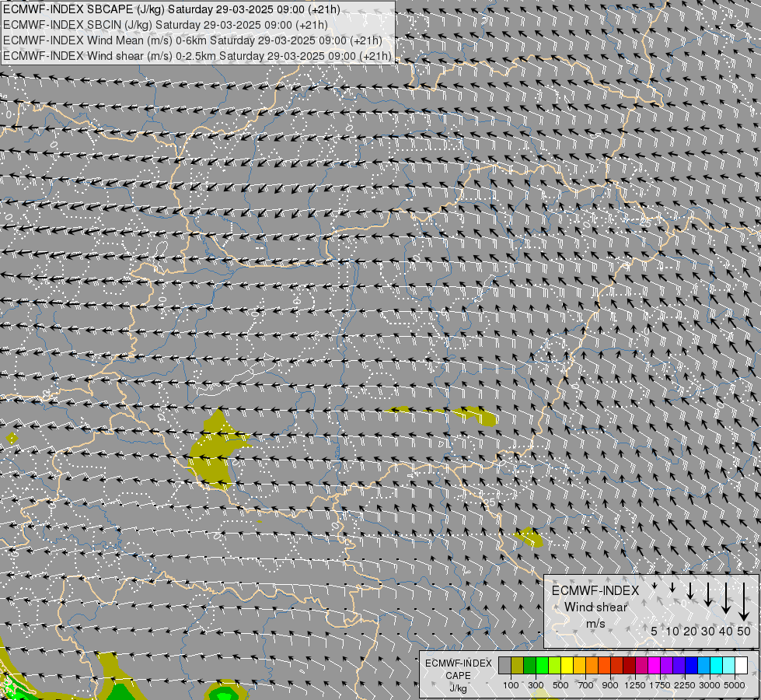Pick the dark green CAPE legend swatch

529,665
